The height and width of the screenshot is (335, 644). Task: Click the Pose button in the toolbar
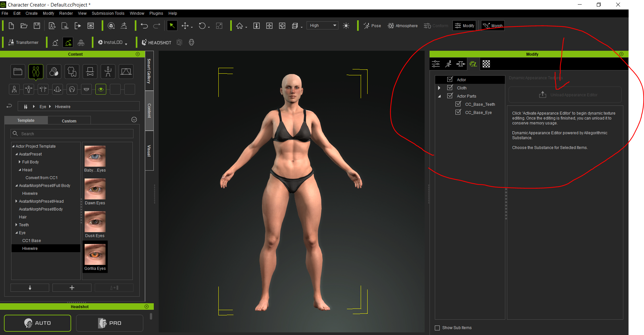(x=372, y=26)
